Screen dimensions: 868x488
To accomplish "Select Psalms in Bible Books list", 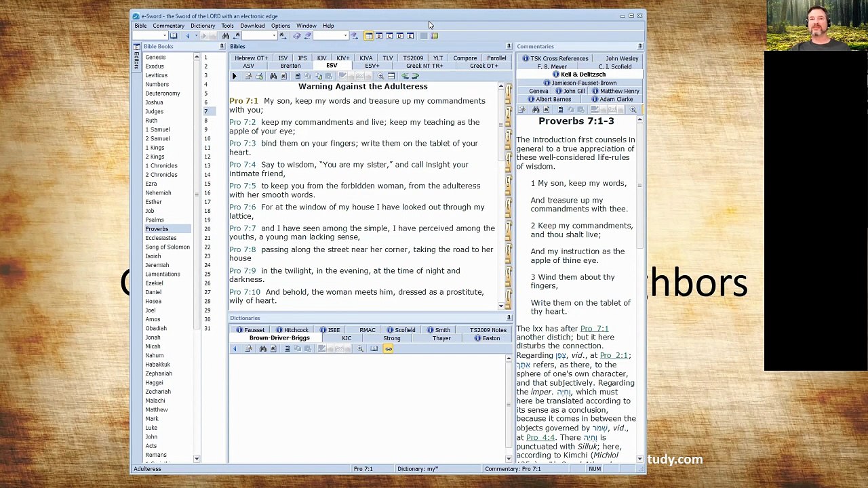I will point(155,220).
